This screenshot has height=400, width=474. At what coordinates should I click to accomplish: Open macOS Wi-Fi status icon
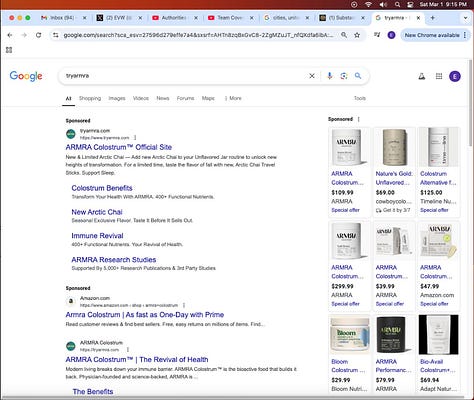pyautogui.click(x=368, y=4)
